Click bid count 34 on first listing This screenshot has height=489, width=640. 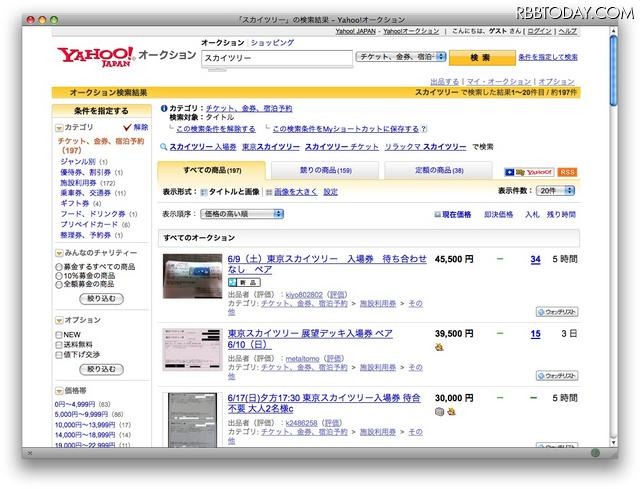tap(536, 260)
